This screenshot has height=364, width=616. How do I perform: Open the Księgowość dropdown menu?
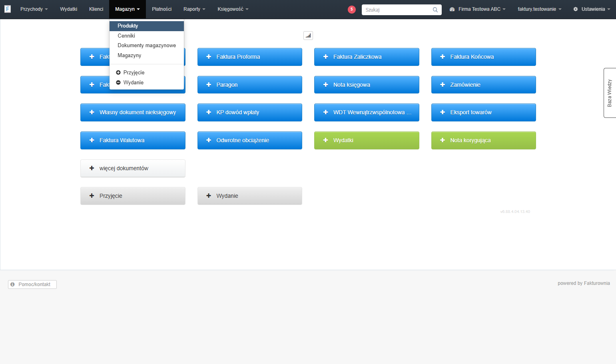tap(233, 9)
